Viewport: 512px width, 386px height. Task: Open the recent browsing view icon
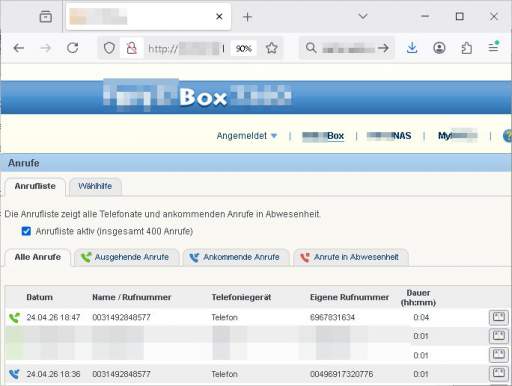tap(46, 16)
